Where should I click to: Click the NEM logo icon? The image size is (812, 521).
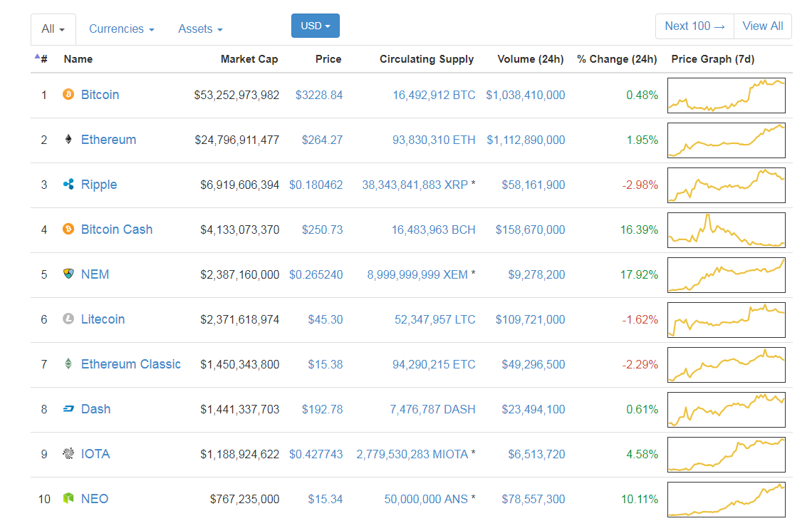click(68, 274)
